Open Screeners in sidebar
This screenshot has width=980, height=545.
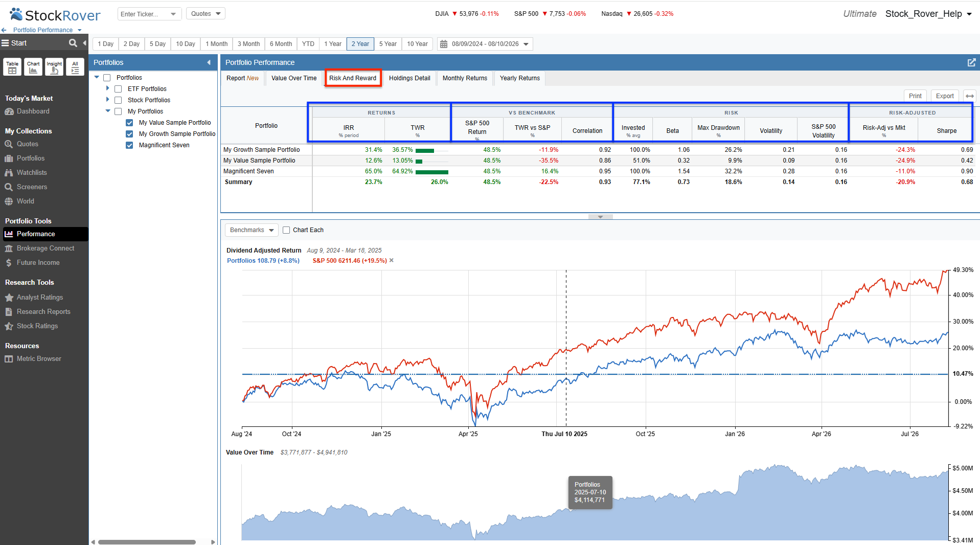[32, 187]
